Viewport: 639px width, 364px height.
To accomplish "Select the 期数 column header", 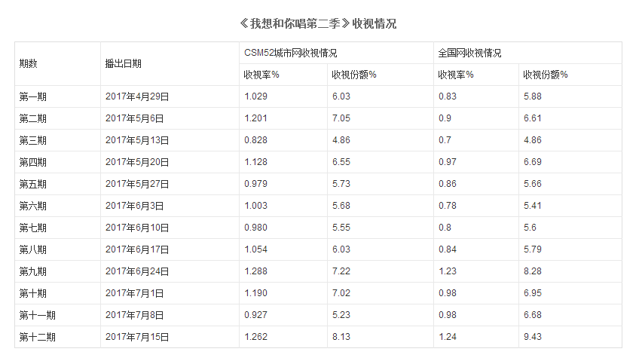I will tap(29, 64).
